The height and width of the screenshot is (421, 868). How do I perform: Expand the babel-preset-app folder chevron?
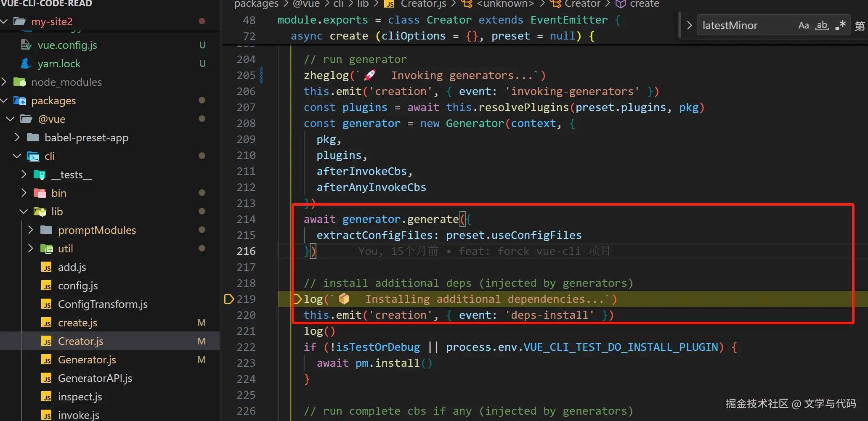click(17, 137)
